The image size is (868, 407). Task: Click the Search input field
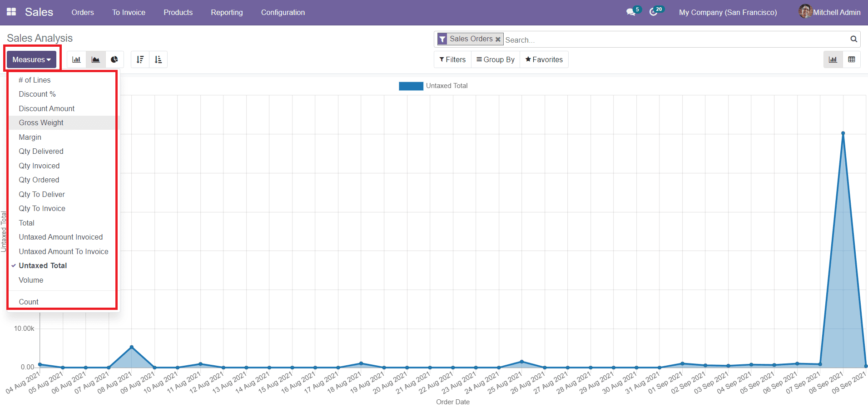(676, 39)
